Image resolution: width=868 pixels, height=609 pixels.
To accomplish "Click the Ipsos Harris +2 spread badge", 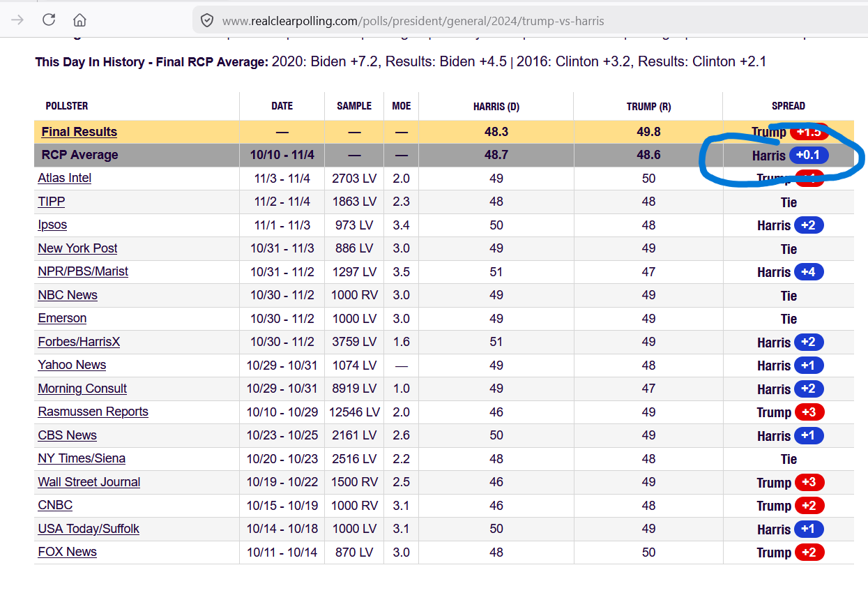I will pos(809,225).
